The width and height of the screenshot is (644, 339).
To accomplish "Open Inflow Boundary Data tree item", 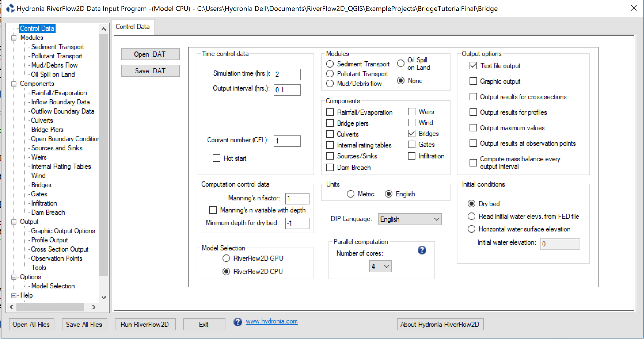I will click(60, 102).
